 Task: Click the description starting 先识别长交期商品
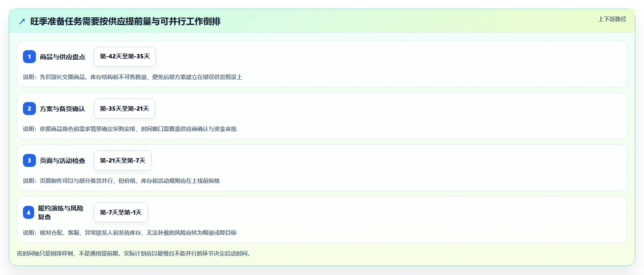(132, 77)
